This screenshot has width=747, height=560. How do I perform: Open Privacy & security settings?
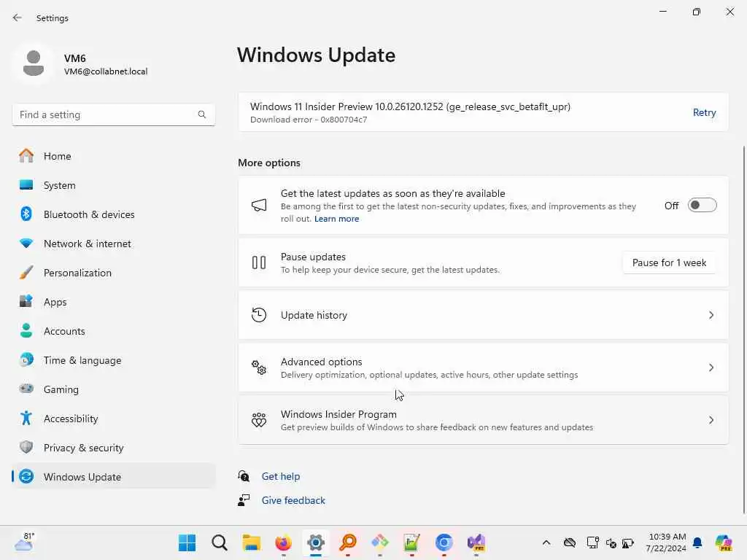[x=113, y=447]
